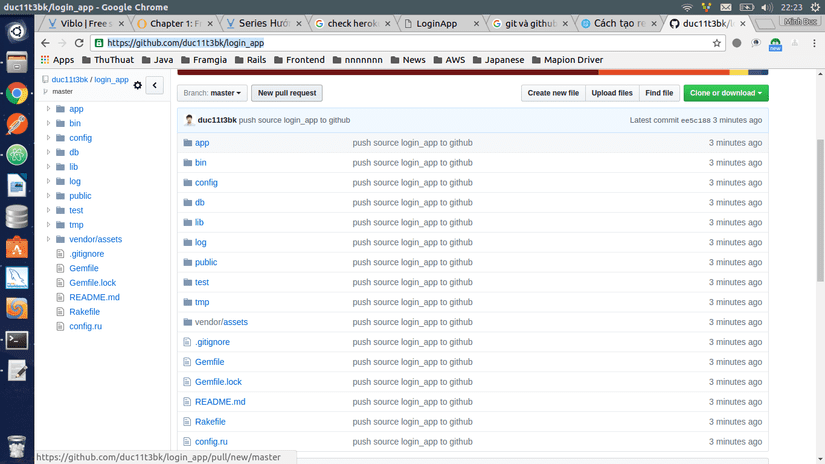Open Ubuntu Software Center from the dock
The image size is (825, 464).
pos(17,248)
